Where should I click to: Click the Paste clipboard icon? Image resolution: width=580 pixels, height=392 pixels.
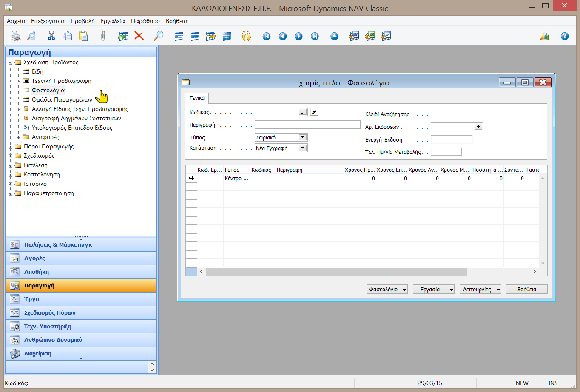click(x=83, y=36)
